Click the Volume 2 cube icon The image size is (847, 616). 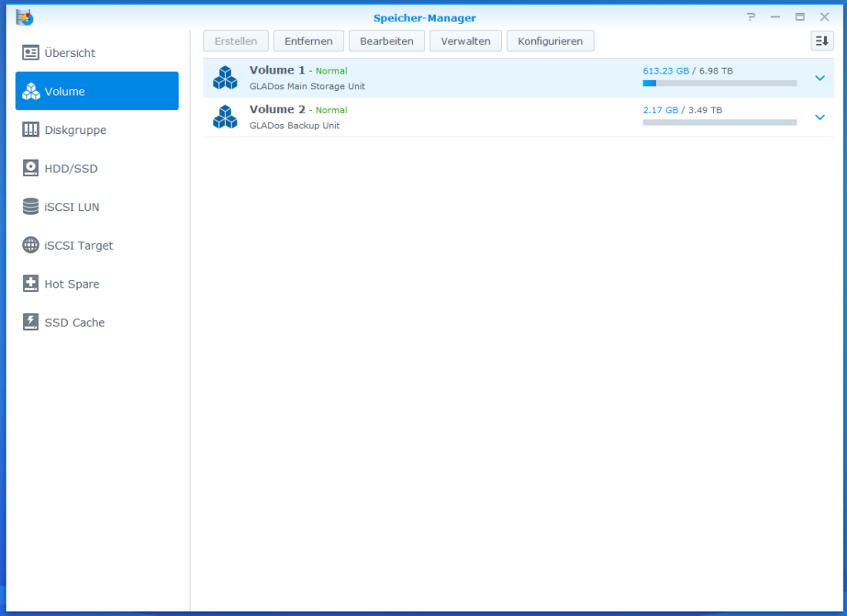(225, 117)
